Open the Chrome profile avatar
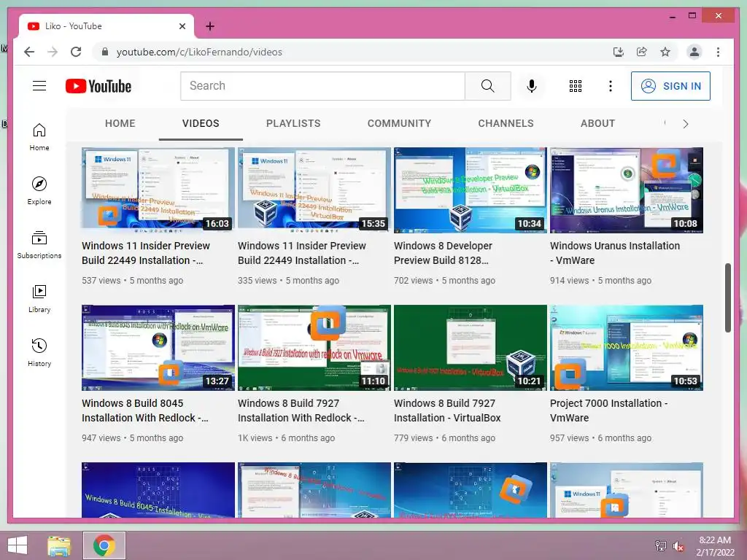Viewport: 747px width, 560px height. click(694, 52)
